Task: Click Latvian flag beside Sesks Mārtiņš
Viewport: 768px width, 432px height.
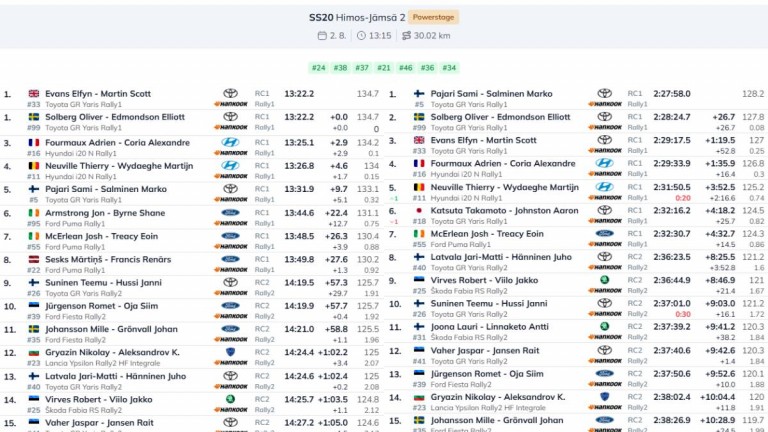Action: click(x=34, y=259)
